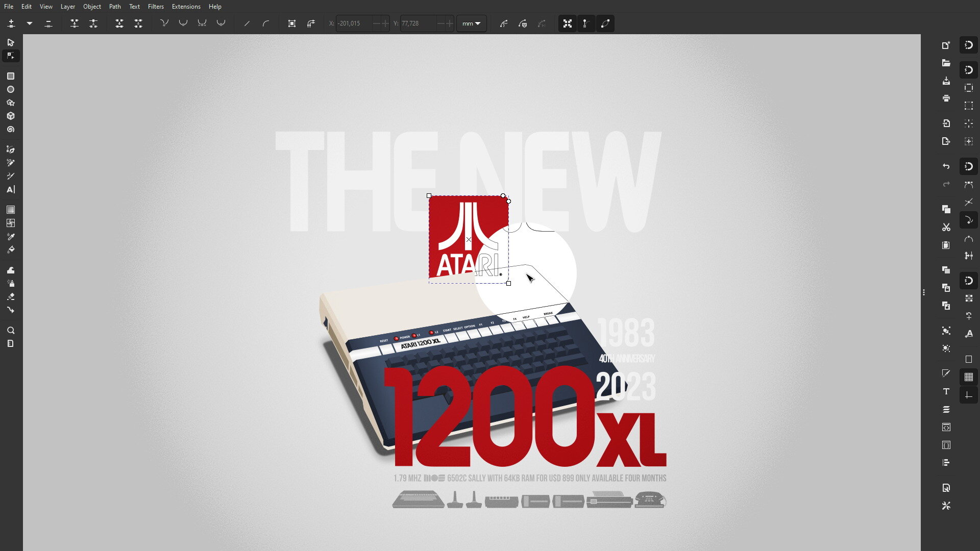Increase the Y coordinate with plus

pyautogui.click(x=449, y=23)
